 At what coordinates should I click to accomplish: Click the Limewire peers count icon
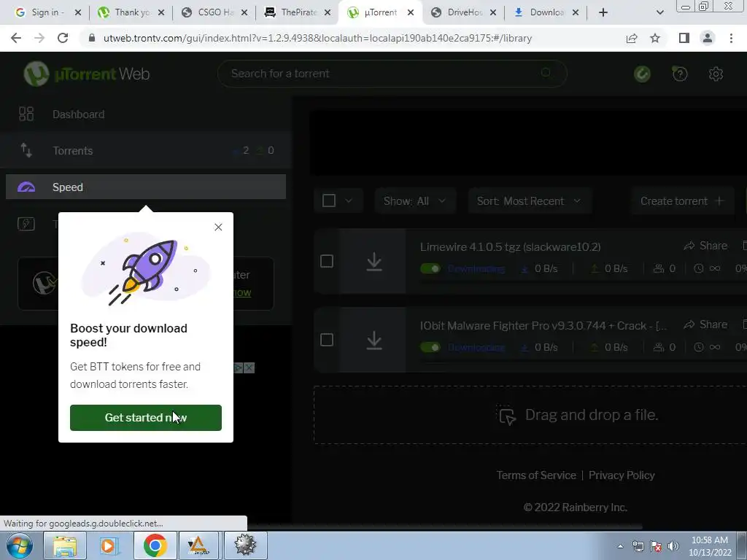(659, 268)
